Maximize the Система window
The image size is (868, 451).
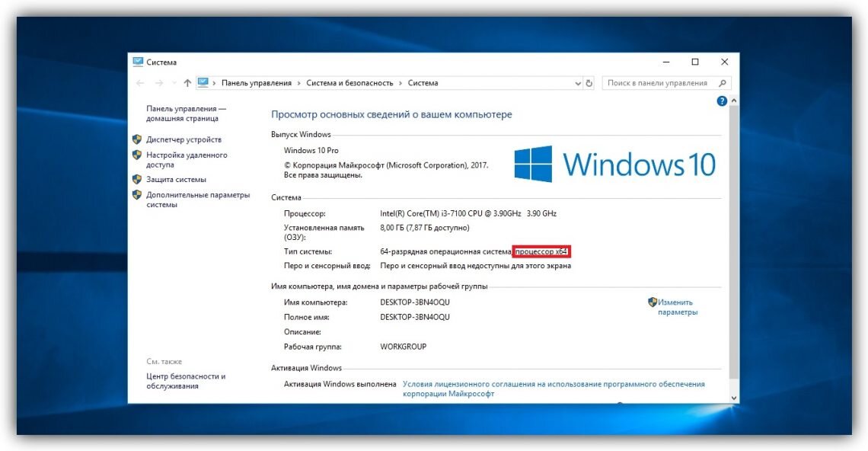click(x=695, y=62)
